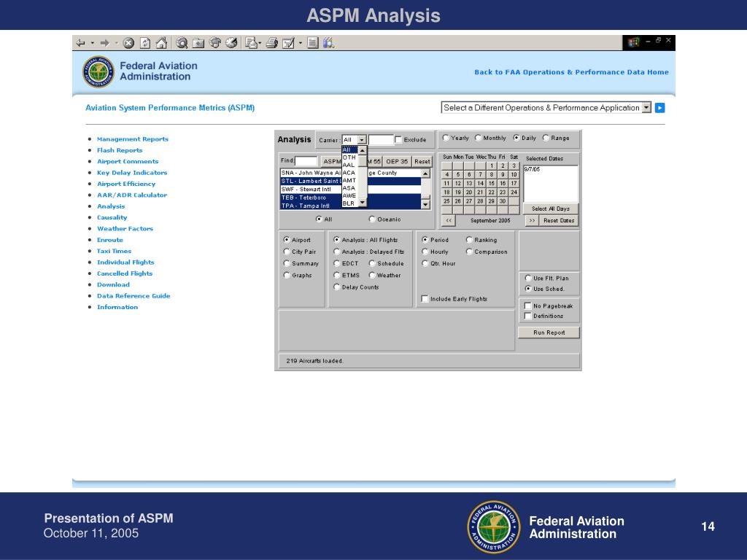Open the Mail icon dropdown arrow
The height and width of the screenshot is (560, 747).
point(260,43)
